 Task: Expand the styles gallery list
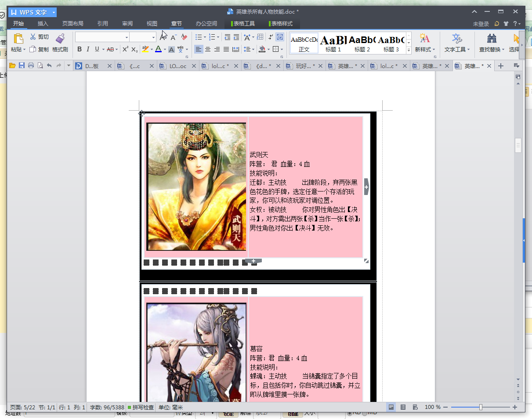(x=409, y=51)
